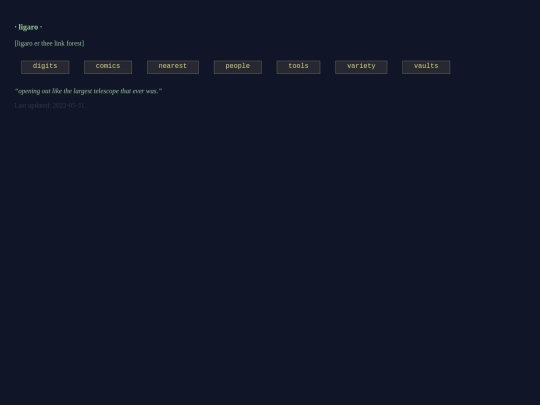Go to the vaults section
540x405 pixels.
coord(426,67)
